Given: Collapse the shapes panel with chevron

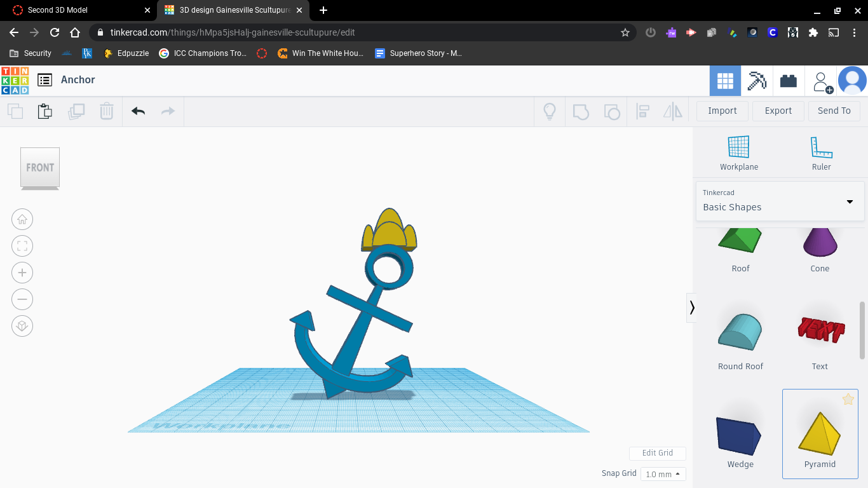Looking at the screenshot, I should [x=692, y=308].
